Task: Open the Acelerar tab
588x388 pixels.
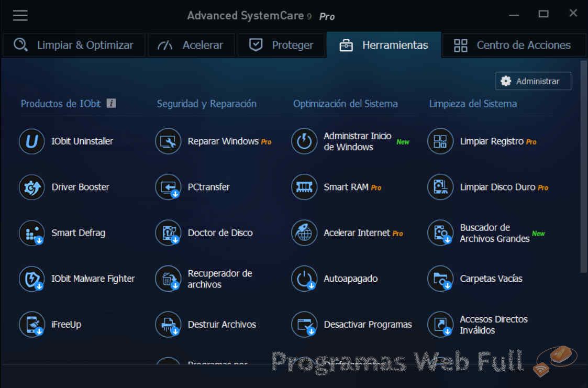Action: [x=191, y=45]
